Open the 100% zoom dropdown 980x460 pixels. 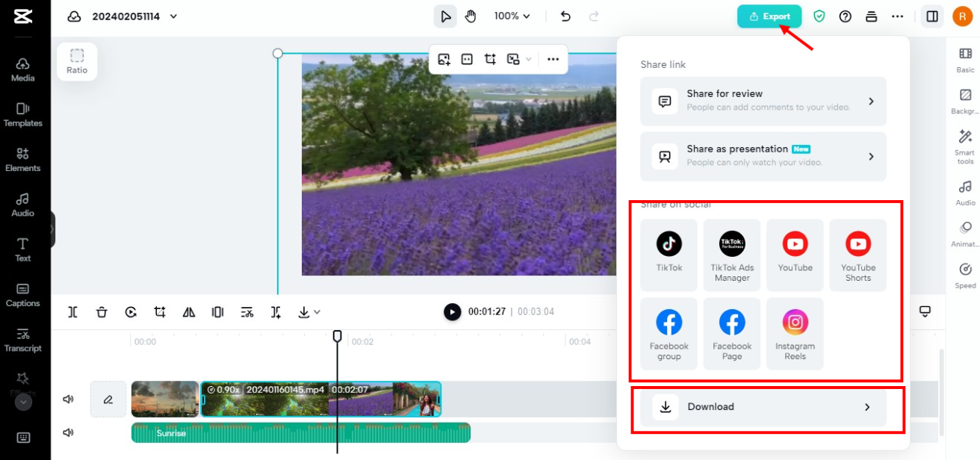pos(512,16)
